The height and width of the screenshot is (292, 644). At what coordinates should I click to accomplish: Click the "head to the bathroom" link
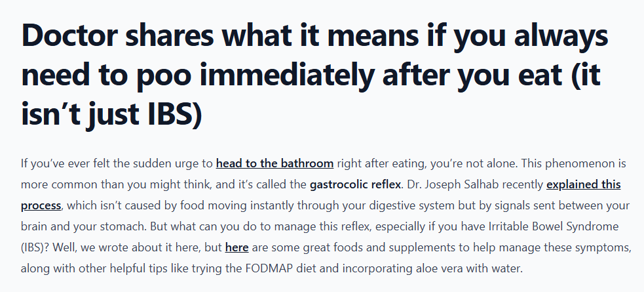[x=275, y=163]
